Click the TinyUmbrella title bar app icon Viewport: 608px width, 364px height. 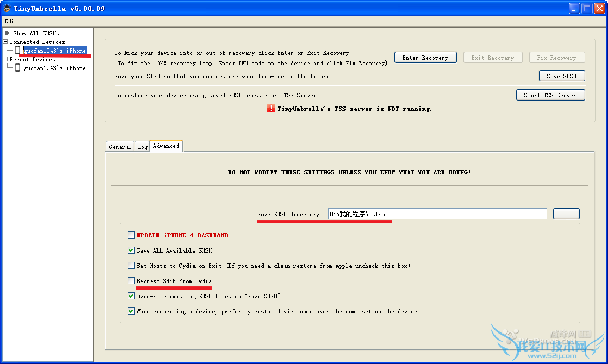7,8
